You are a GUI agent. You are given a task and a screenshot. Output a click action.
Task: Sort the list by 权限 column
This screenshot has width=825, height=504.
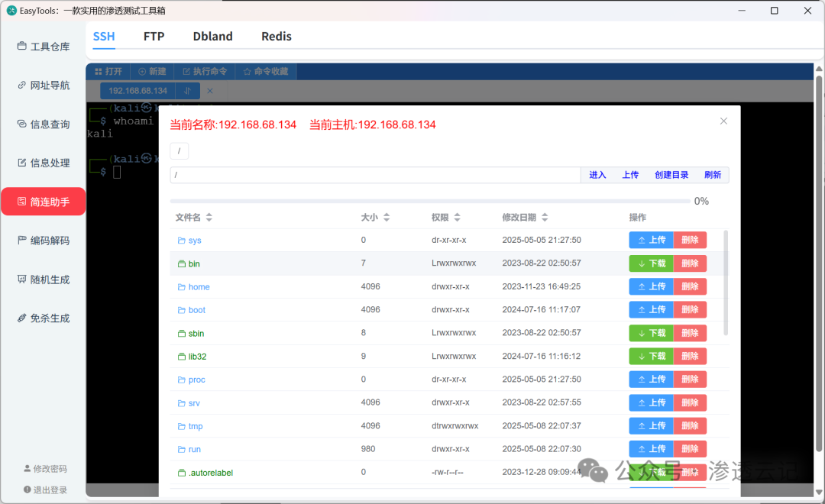coord(445,218)
